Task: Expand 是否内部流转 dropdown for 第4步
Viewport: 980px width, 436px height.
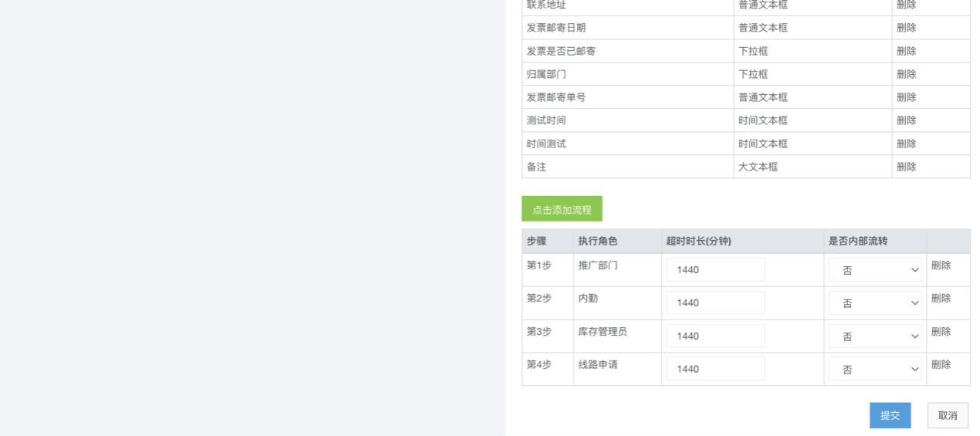Action: [874, 370]
